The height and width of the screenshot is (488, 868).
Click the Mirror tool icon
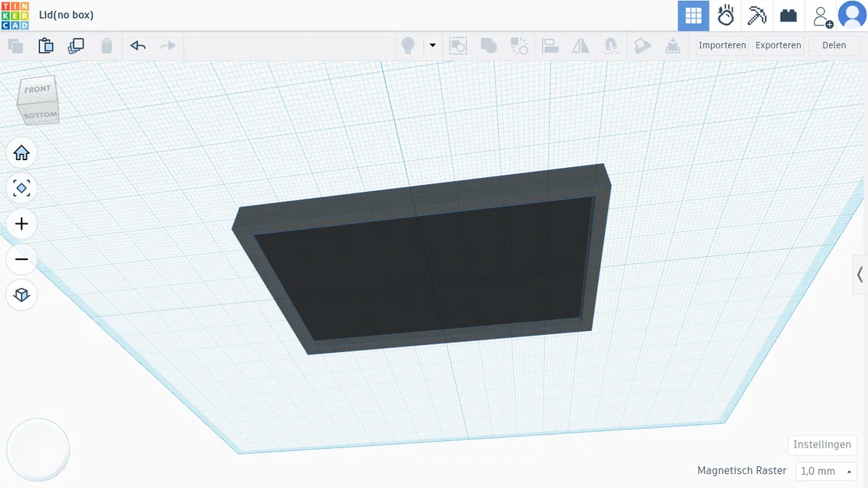[x=580, y=46]
